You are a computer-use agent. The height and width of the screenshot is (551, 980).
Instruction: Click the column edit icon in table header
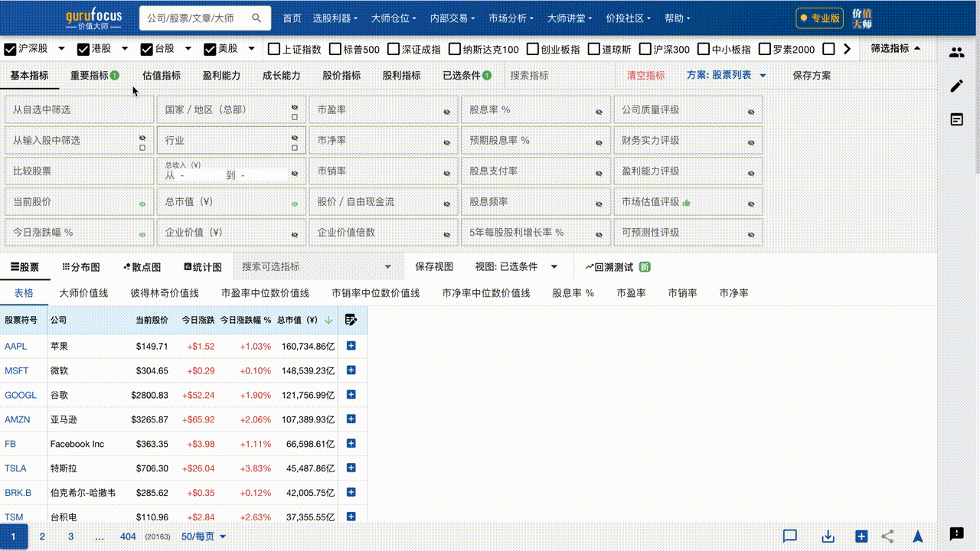351,320
